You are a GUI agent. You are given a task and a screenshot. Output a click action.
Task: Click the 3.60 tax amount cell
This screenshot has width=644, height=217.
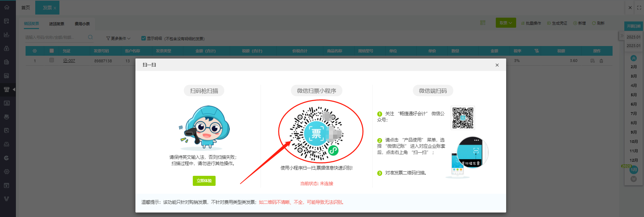574,61
